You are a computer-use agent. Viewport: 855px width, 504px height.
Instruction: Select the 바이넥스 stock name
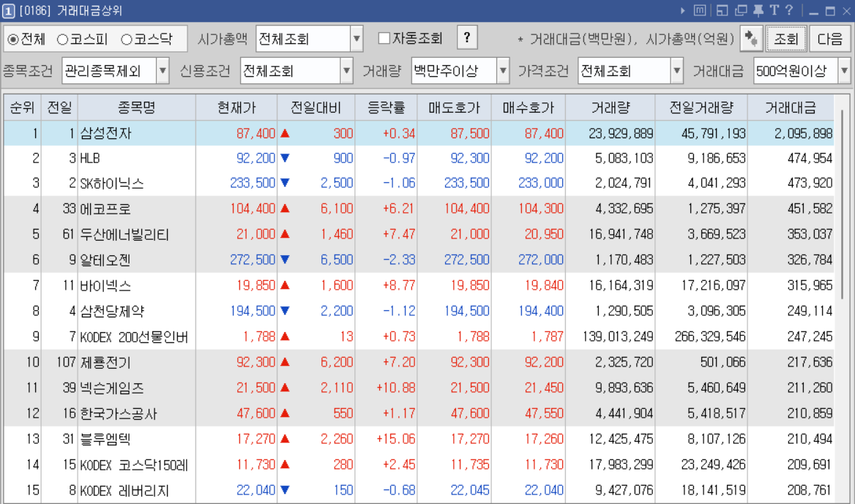105,286
